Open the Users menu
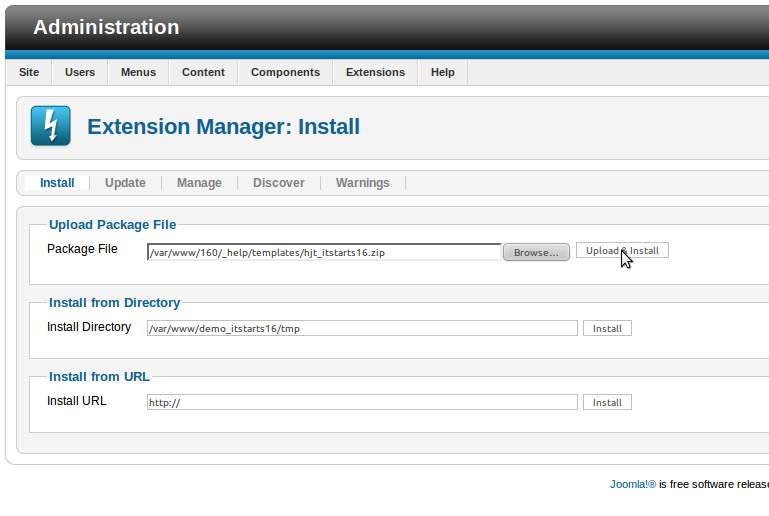Image resolution: width=769 pixels, height=516 pixels. (80, 72)
